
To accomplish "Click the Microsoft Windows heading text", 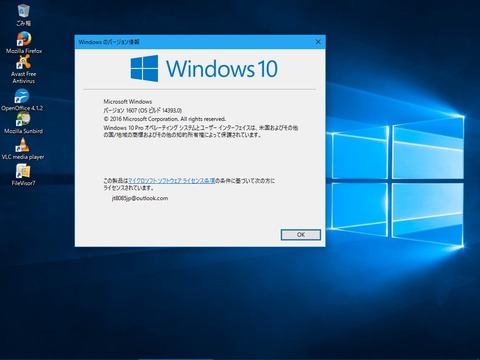I will [x=128, y=101].
